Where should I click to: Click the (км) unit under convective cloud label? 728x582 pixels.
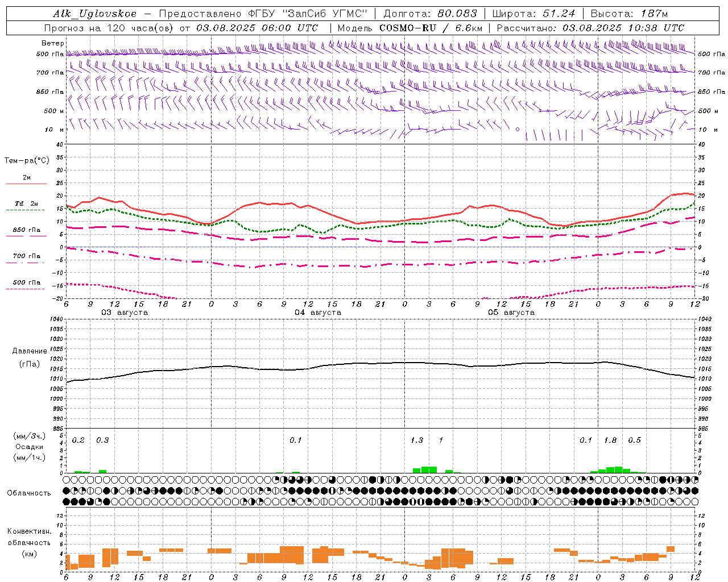(x=29, y=553)
